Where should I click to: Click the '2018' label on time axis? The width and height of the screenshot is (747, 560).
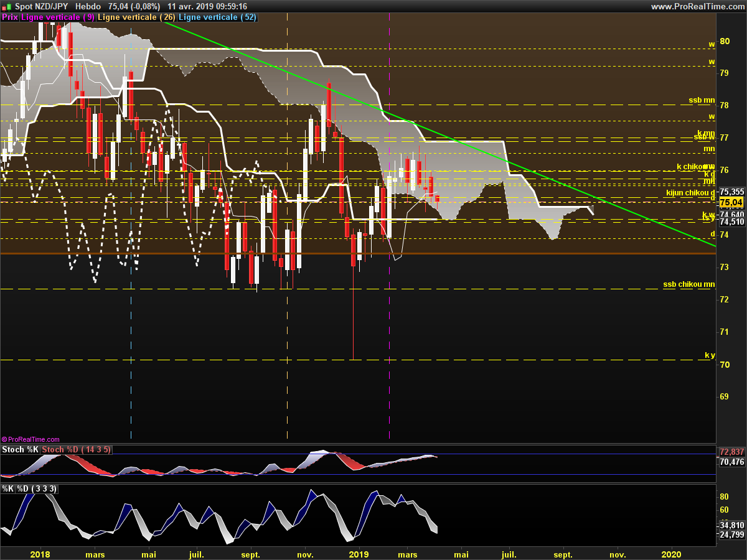40,553
